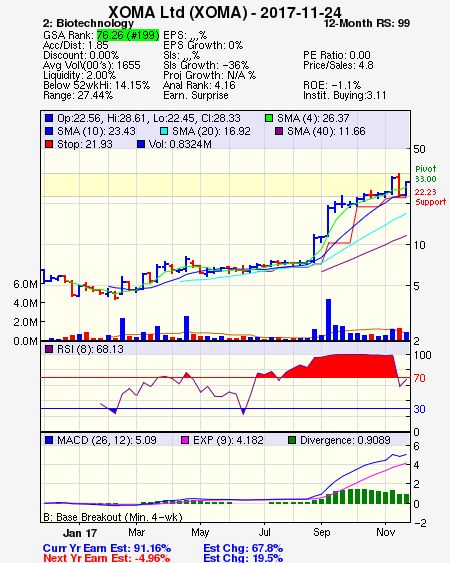
Task: Click the magenta EXP (9) legend swatch
Action: point(185,440)
